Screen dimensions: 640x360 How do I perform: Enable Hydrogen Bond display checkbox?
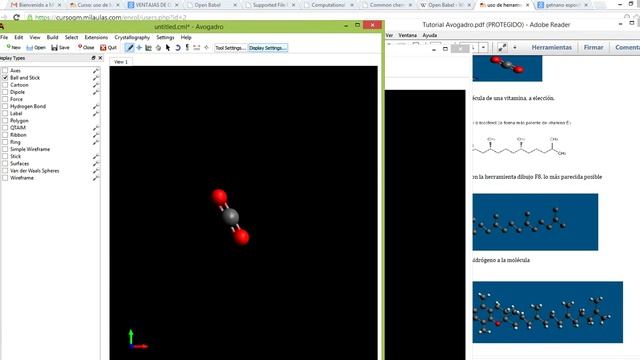click(x=5, y=106)
